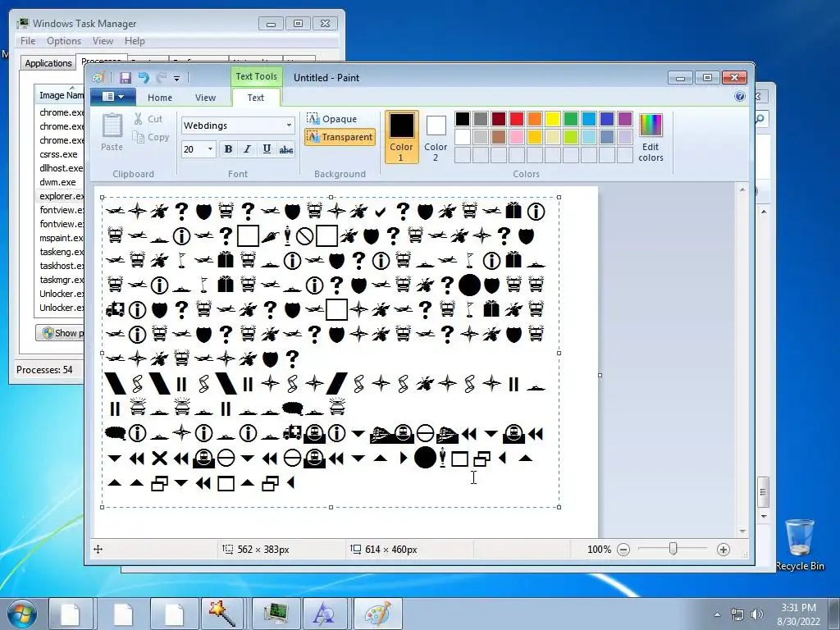Pick the orange color swatch

click(x=535, y=119)
